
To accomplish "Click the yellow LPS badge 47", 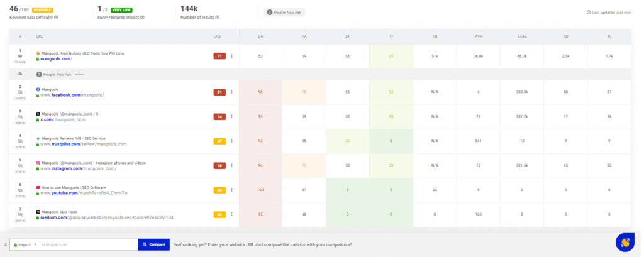I will click(x=219, y=141).
